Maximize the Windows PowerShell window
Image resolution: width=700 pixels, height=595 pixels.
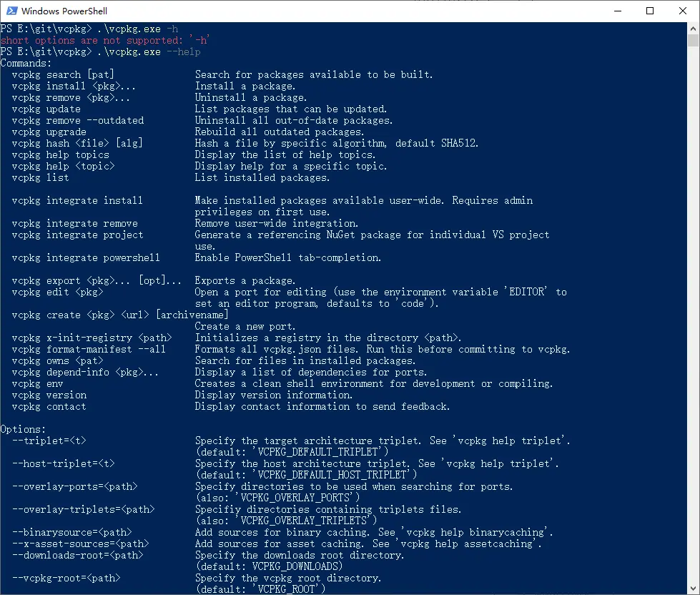coord(650,11)
